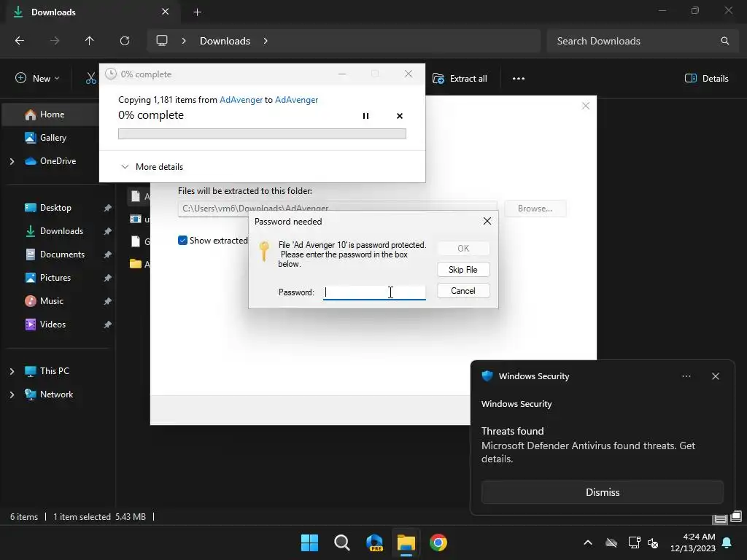747x560 pixels.
Task: Open Gallery in the navigation pane
Action: [x=51, y=138]
